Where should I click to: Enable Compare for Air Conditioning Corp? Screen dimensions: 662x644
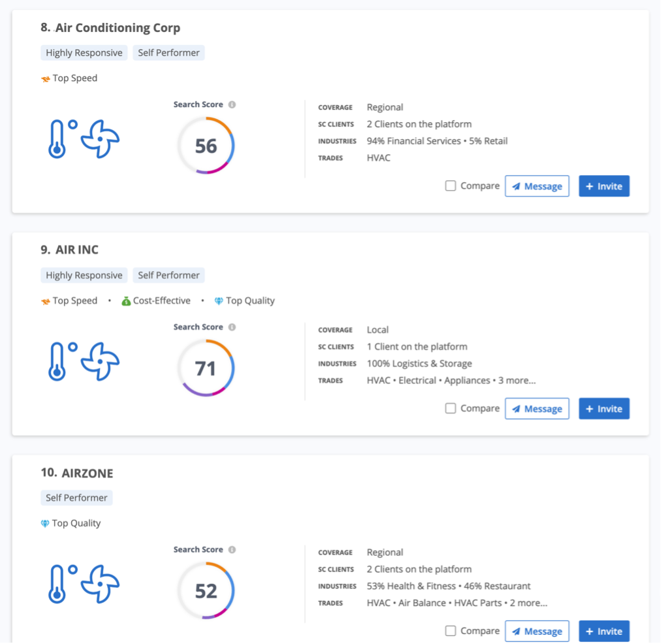(x=450, y=185)
